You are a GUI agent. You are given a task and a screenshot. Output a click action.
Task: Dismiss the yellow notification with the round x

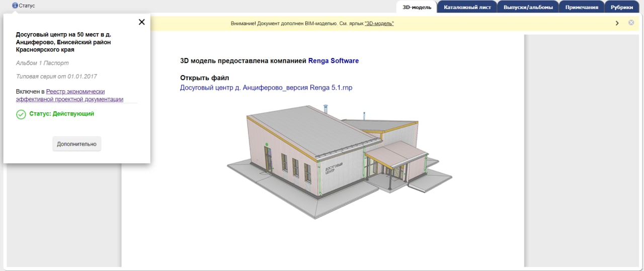pos(631,23)
